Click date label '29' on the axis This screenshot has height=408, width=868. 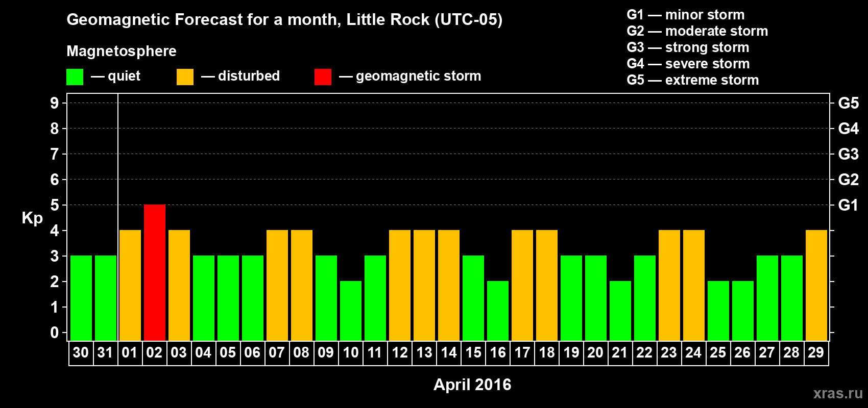(x=816, y=352)
